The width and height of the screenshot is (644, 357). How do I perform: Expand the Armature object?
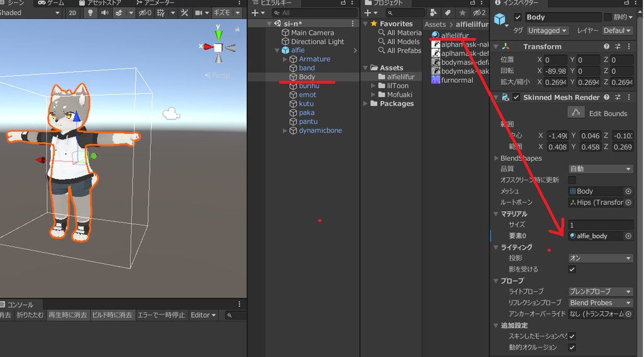click(x=285, y=59)
